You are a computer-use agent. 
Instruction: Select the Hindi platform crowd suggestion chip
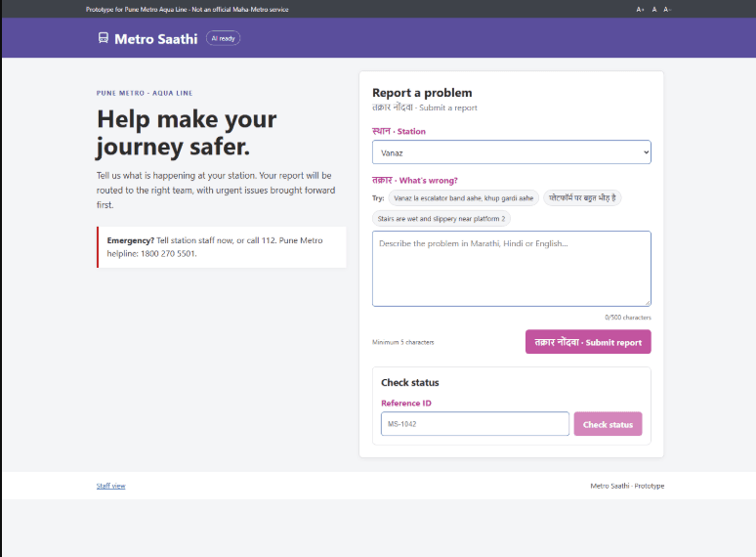[x=582, y=198]
